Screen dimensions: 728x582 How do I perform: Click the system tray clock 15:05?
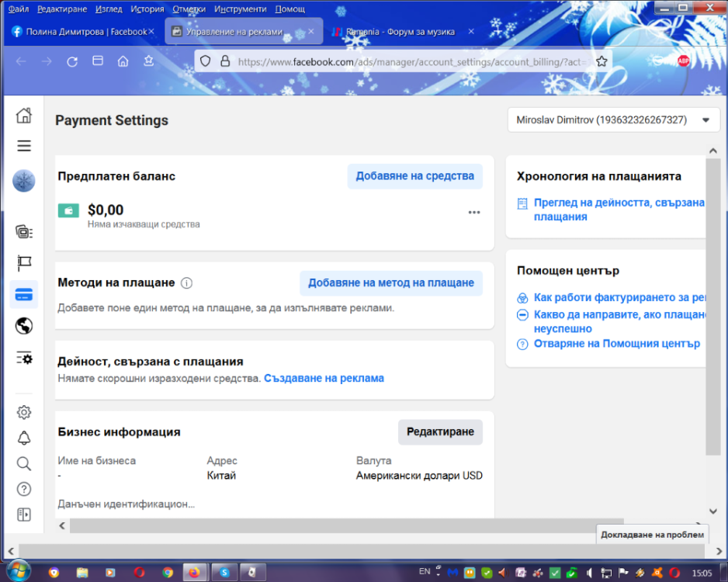coord(702,573)
